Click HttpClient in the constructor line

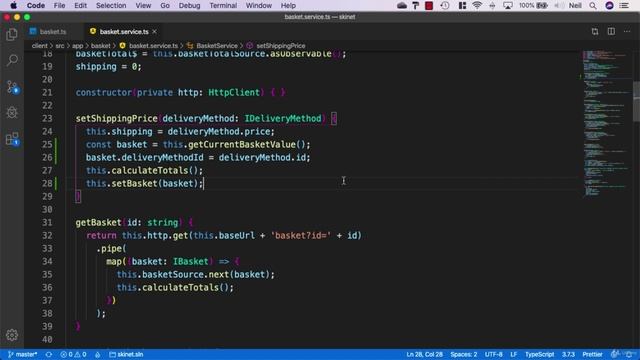point(234,92)
